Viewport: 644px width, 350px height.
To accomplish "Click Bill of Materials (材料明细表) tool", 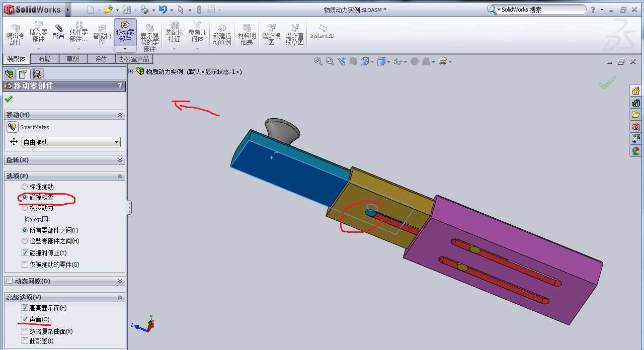I will [247, 35].
